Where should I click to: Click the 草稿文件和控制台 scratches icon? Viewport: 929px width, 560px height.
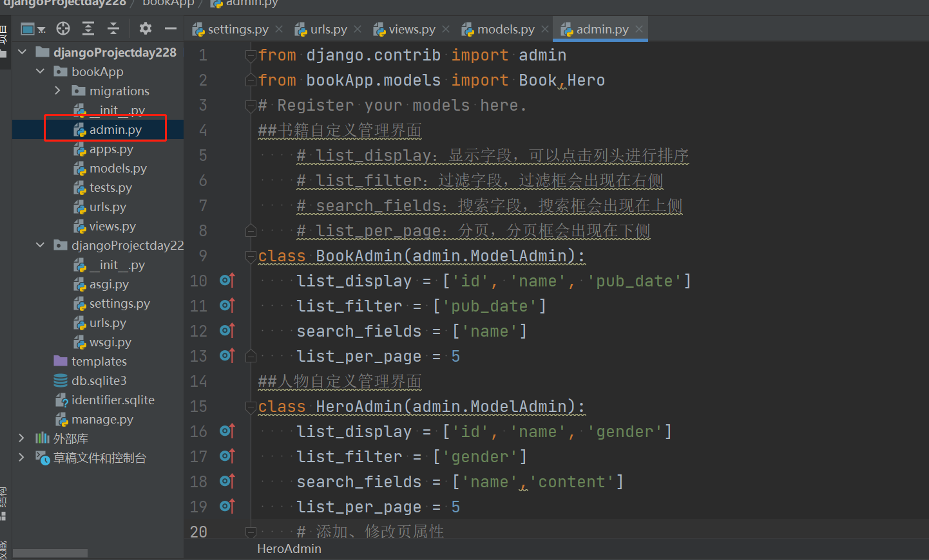tap(43, 458)
